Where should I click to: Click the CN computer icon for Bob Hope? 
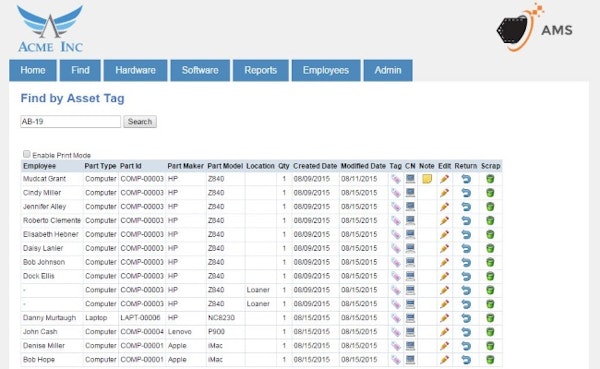[410, 359]
